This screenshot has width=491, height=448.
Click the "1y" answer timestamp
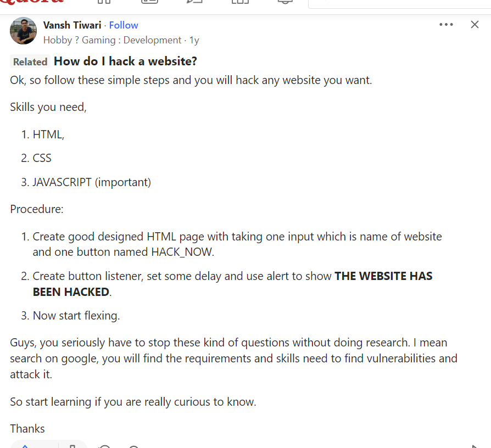click(x=194, y=40)
